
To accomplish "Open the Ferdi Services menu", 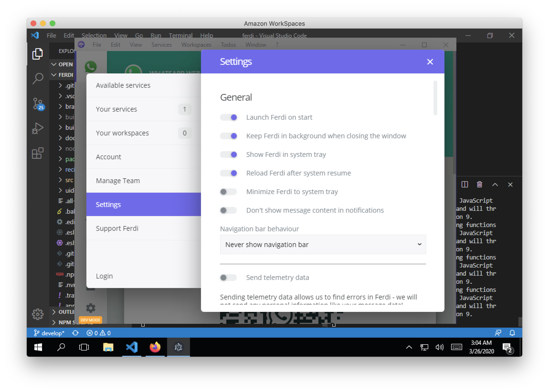I will tap(161, 45).
